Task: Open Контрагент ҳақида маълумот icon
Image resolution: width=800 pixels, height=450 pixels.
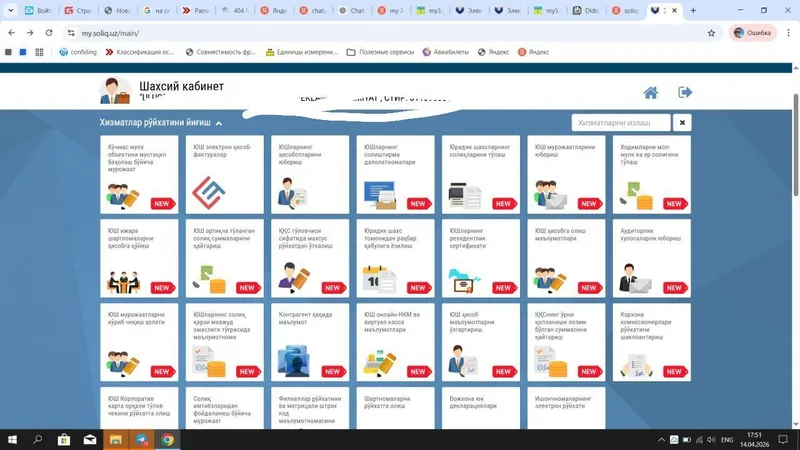Action: click(x=293, y=361)
